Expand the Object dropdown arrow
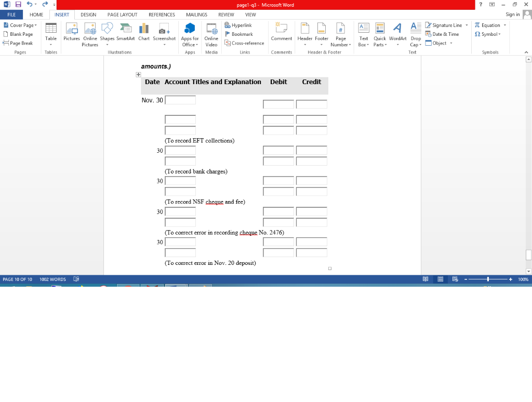This screenshot has width=532, height=402. coord(451,43)
